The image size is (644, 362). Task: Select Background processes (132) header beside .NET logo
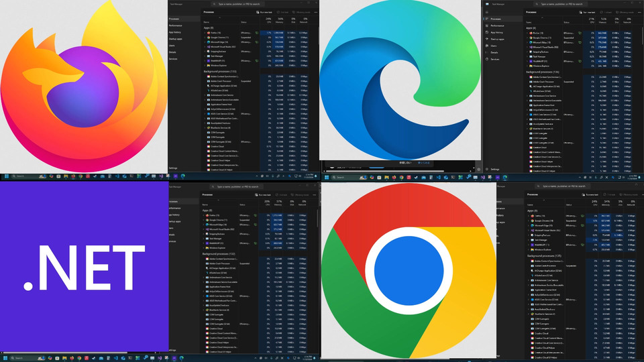[220, 254]
